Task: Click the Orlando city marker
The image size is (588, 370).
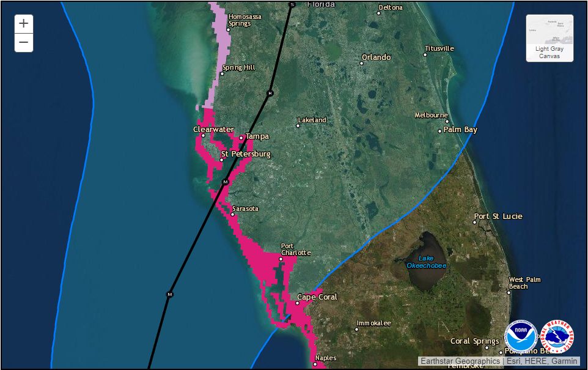Action: [361, 64]
